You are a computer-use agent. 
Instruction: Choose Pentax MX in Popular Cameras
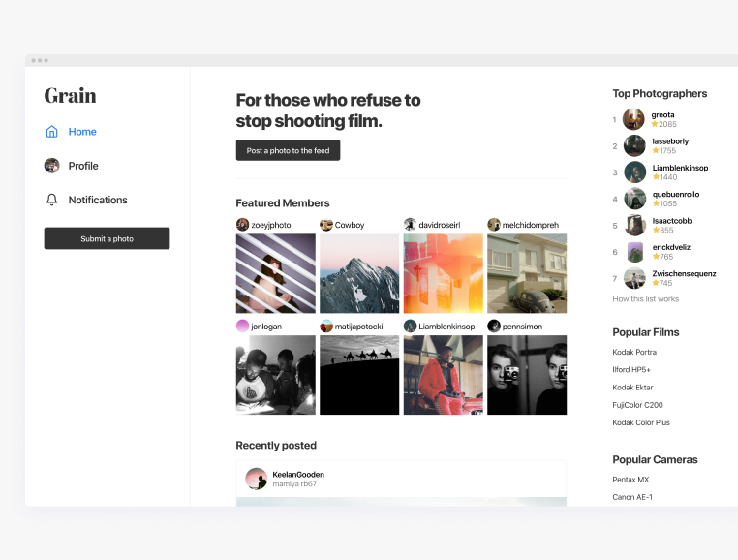[x=630, y=480]
